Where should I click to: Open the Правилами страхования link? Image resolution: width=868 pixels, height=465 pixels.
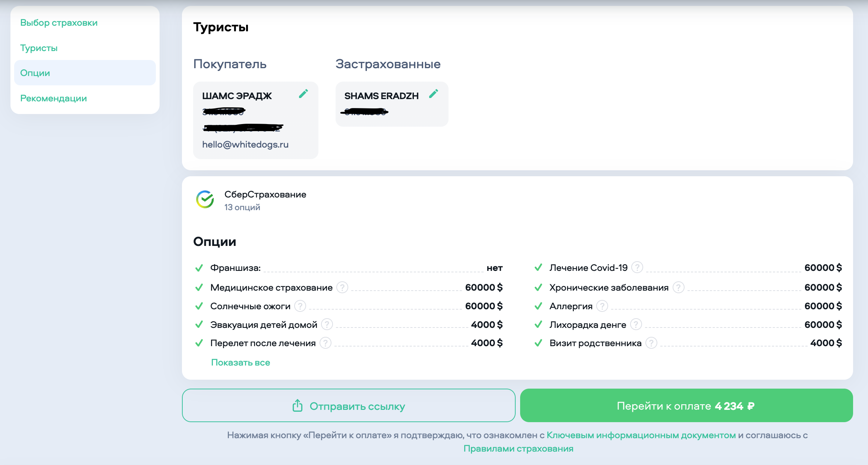(x=518, y=449)
